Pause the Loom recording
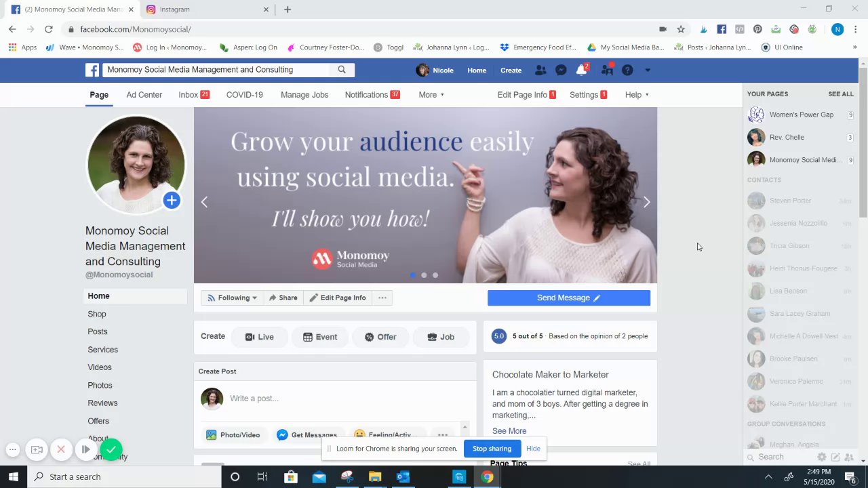This screenshot has width=868, height=488. [x=85, y=449]
